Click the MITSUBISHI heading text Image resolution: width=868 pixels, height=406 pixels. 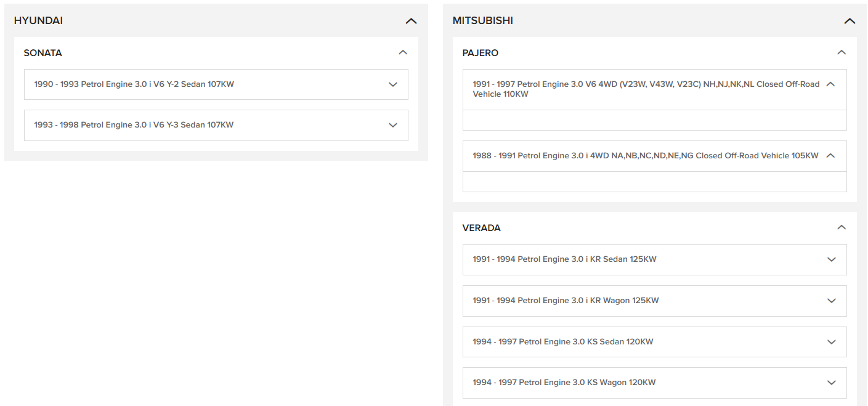482,21
